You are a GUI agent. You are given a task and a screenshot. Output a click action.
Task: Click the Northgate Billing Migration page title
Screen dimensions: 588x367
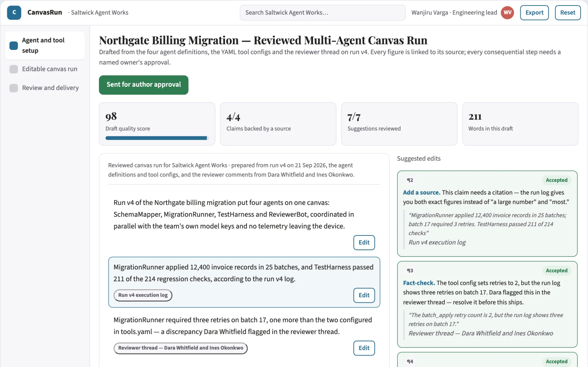(263, 40)
